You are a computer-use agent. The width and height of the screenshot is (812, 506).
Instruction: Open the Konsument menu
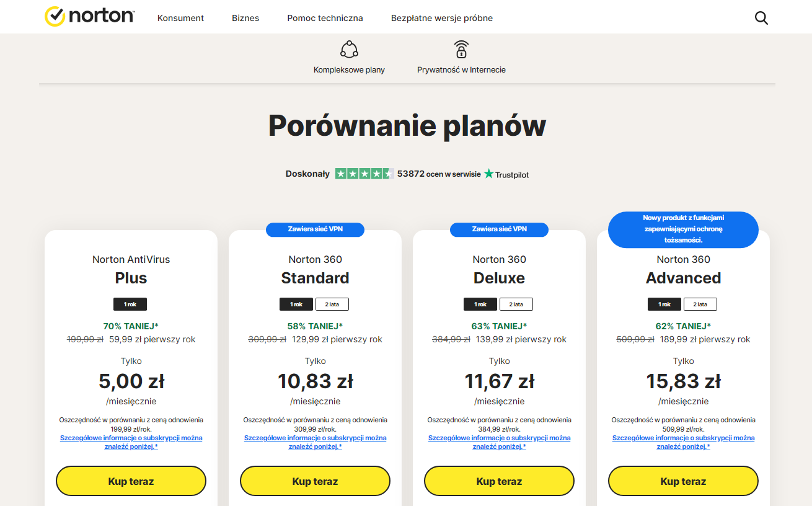(x=180, y=18)
